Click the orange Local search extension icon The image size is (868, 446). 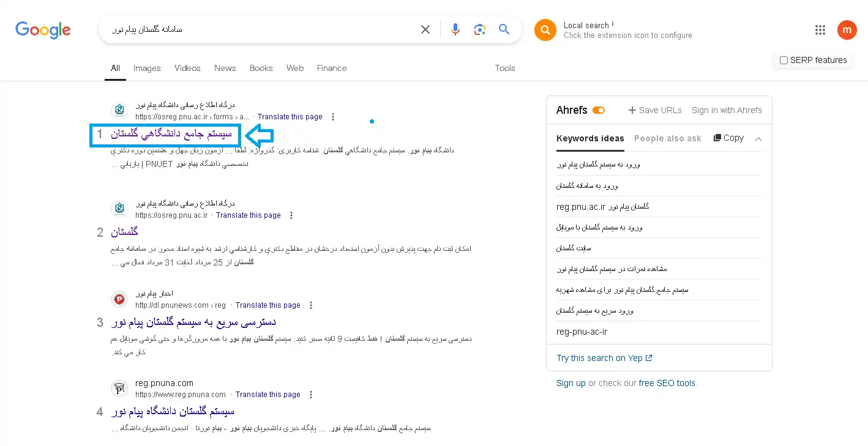pos(545,30)
